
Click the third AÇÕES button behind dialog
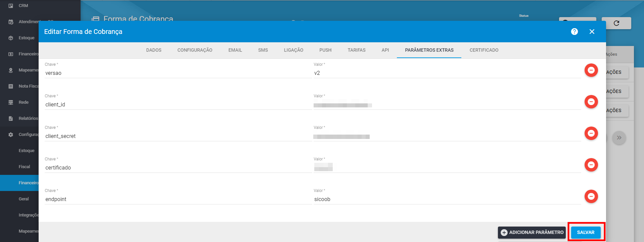(x=617, y=111)
